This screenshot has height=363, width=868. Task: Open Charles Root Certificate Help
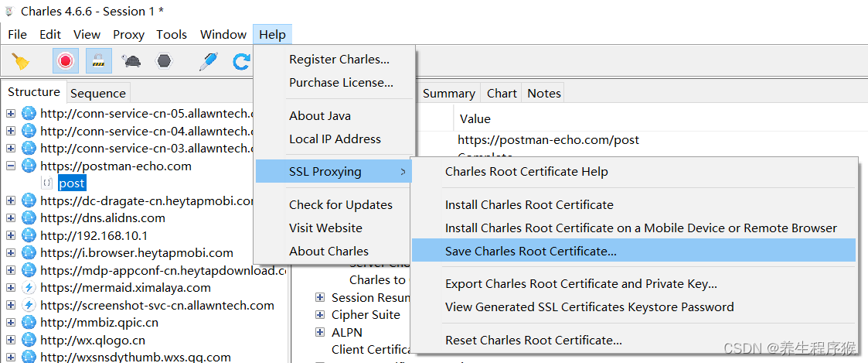coord(634,172)
